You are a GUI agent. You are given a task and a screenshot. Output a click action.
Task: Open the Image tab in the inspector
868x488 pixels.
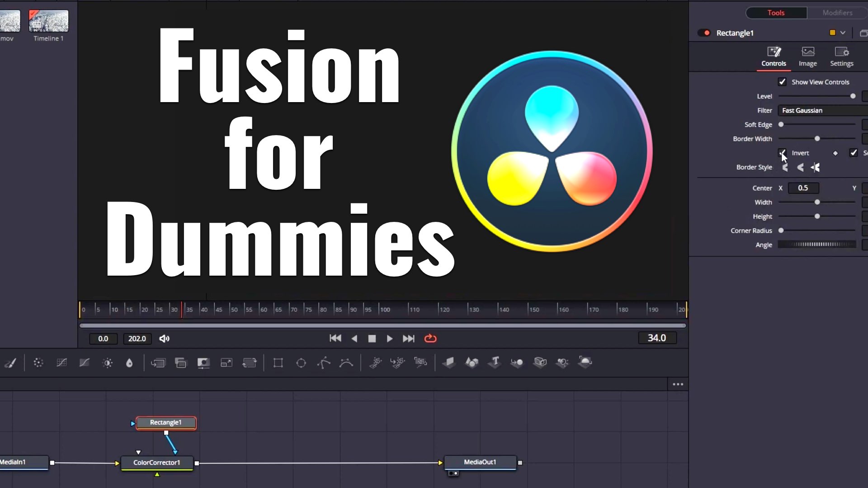pyautogui.click(x=808, y=56)
